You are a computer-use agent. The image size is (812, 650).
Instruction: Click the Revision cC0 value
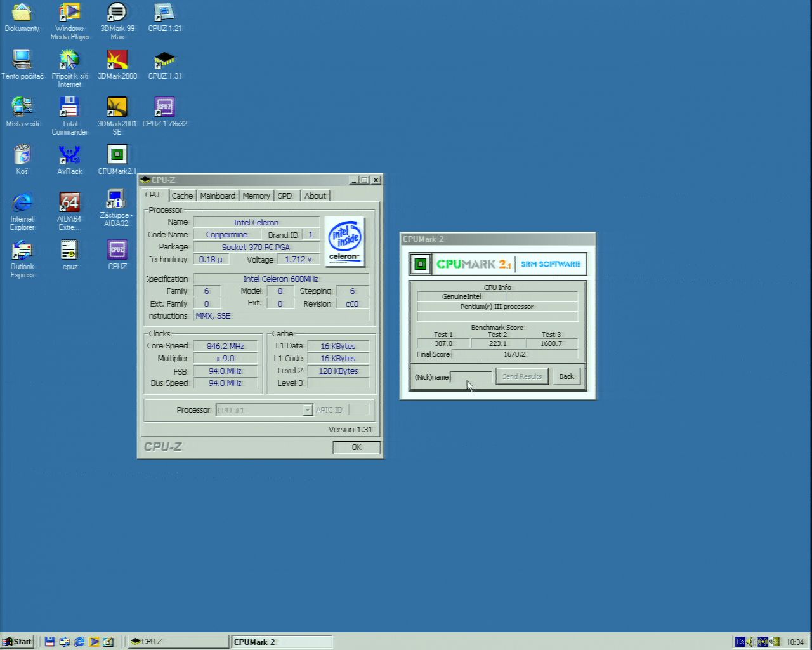352,303
